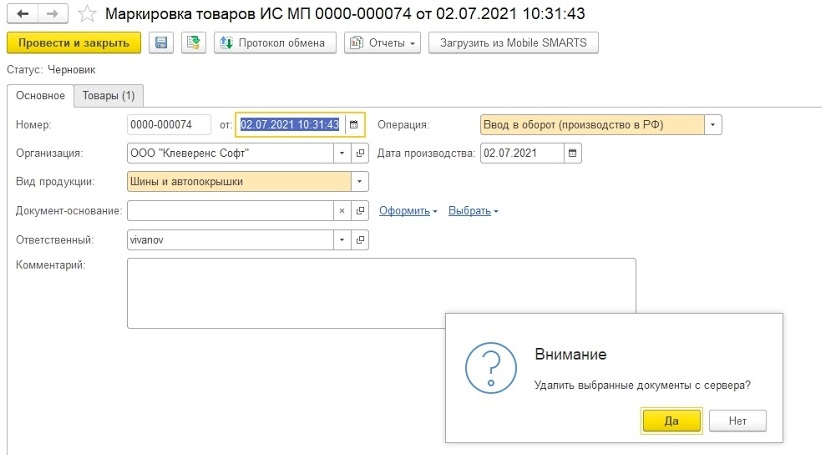Confirm deletion by clicking Да

click(672, 420)
